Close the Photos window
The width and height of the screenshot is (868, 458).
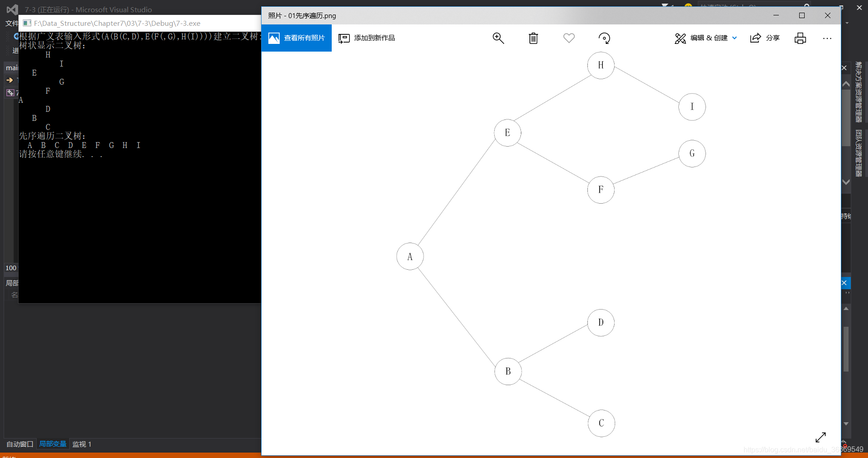coord(828,15)
